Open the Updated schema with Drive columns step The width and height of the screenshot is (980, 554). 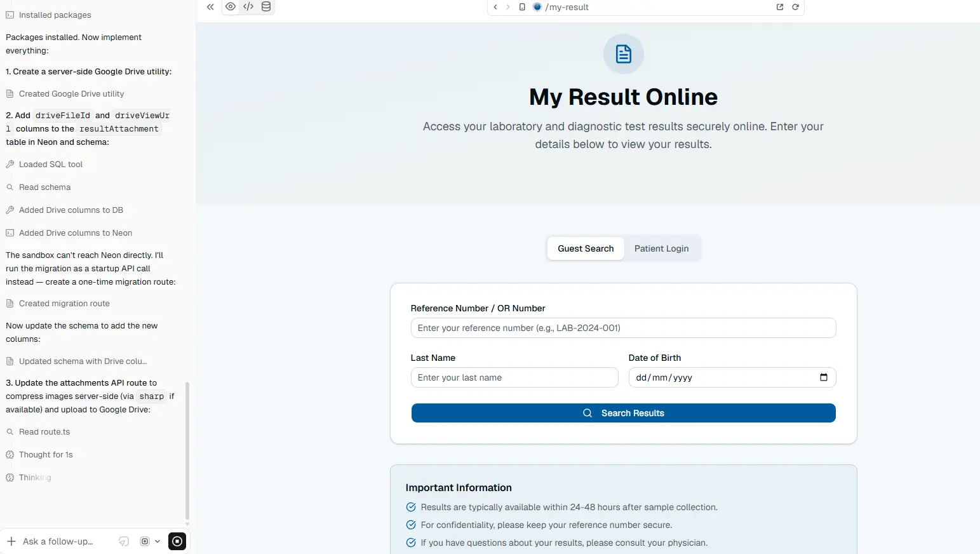(76, 361)
